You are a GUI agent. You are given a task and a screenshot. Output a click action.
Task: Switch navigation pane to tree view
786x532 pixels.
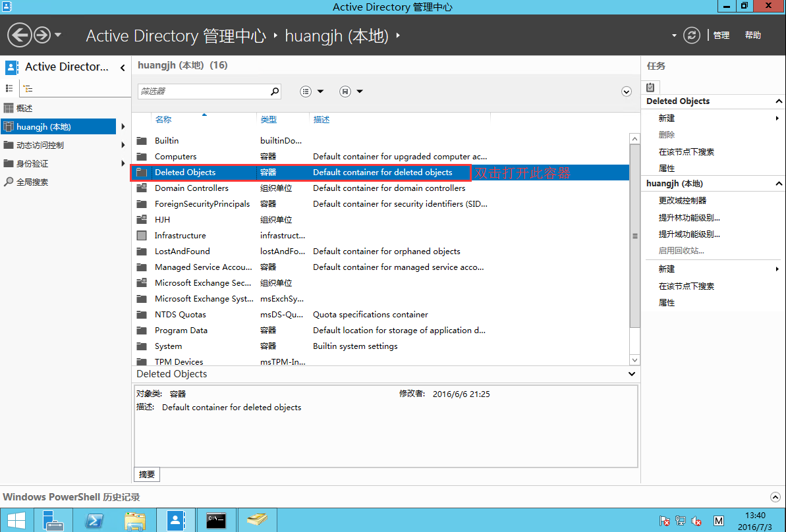[x=28, y=89]
